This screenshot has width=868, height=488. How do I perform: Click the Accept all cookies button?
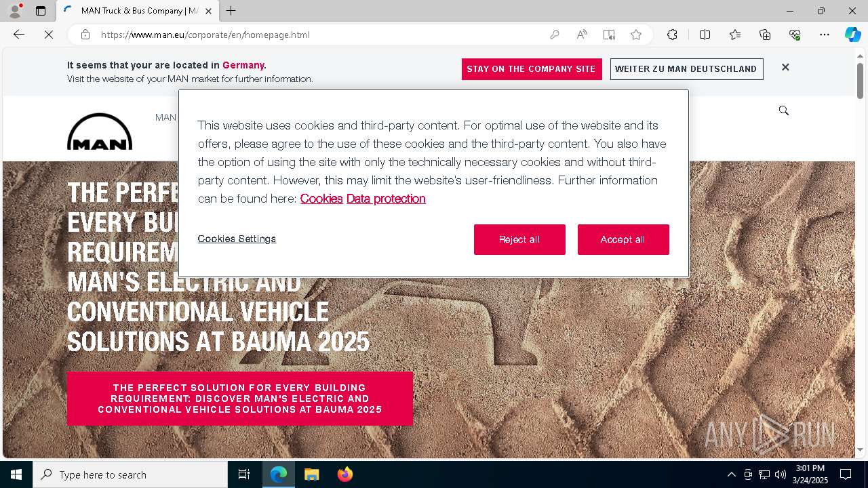623,239
